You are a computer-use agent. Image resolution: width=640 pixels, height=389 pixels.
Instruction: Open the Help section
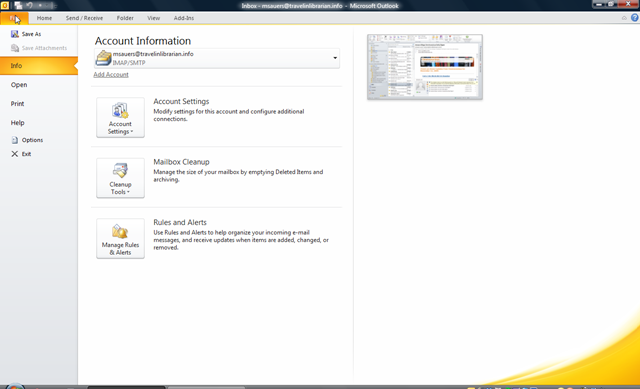tap(18, 123)
